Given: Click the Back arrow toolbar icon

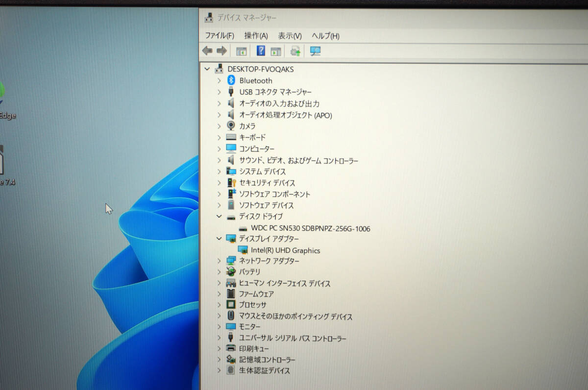Looking at the screenshot, I should click(207, 50).
